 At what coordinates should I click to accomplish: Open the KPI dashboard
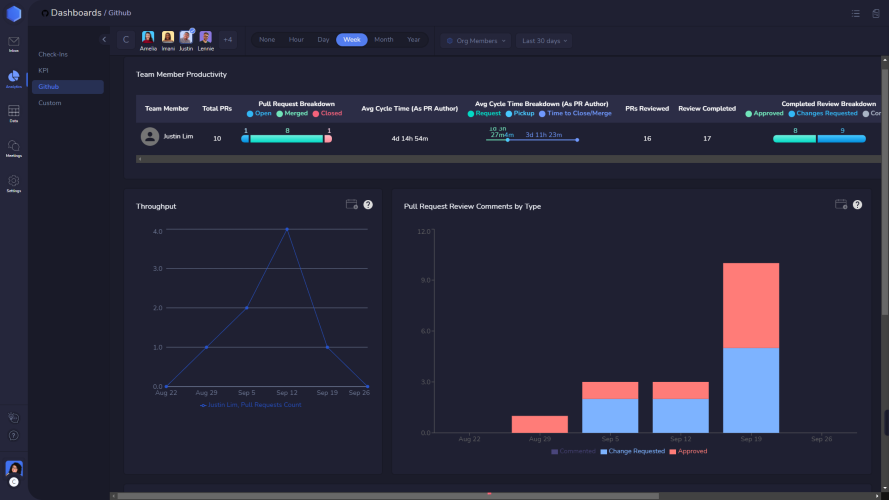(x=43, y=70)
